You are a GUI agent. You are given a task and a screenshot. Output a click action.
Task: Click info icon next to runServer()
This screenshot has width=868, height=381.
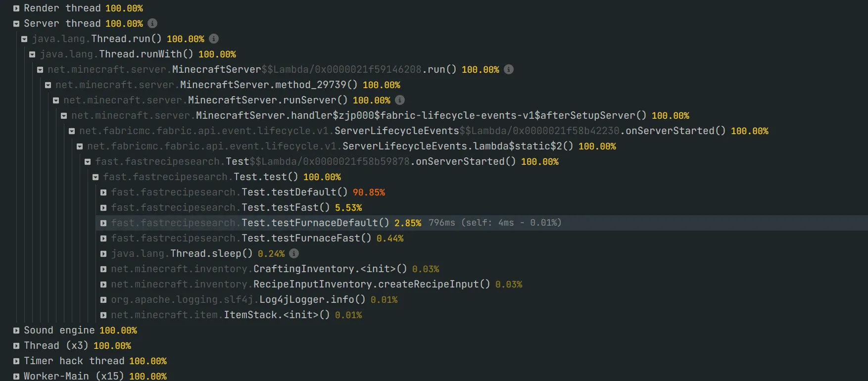pos(400,100)
